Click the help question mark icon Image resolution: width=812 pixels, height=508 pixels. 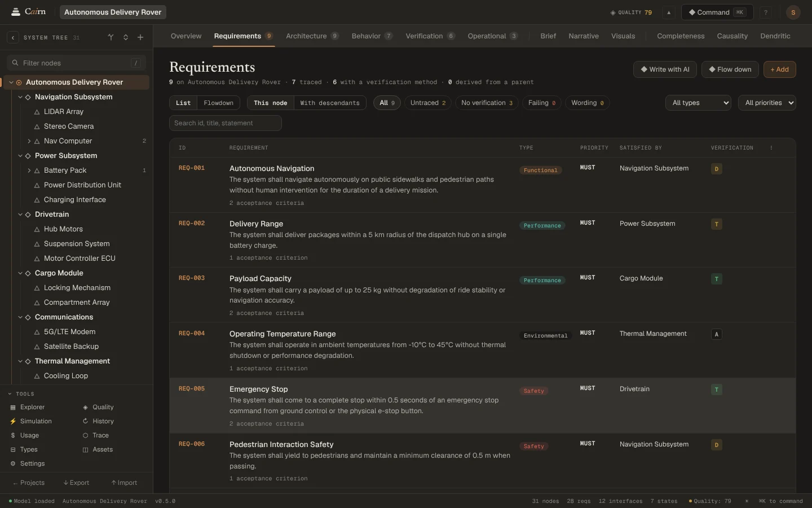[765, 12]
